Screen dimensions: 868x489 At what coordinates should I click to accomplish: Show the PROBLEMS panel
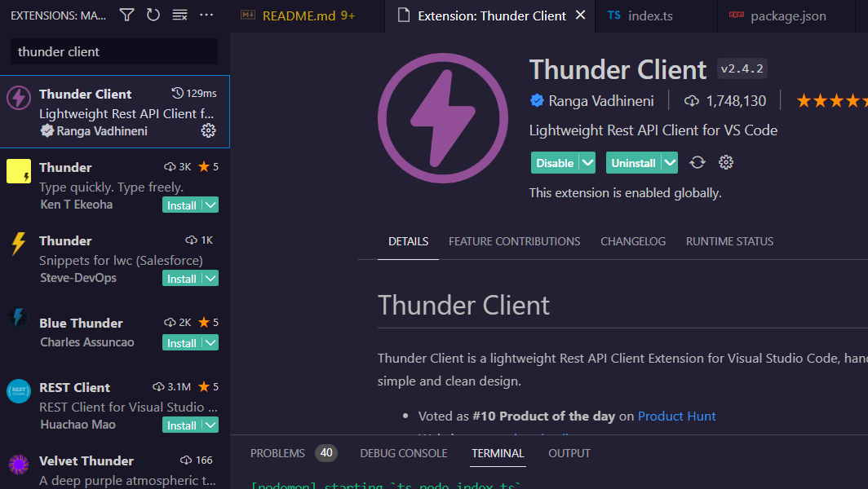(277, 453)
